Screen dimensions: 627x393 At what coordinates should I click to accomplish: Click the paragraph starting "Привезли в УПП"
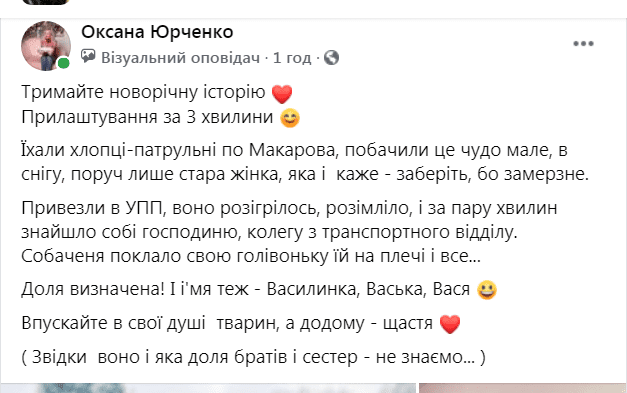pos(289,232)
